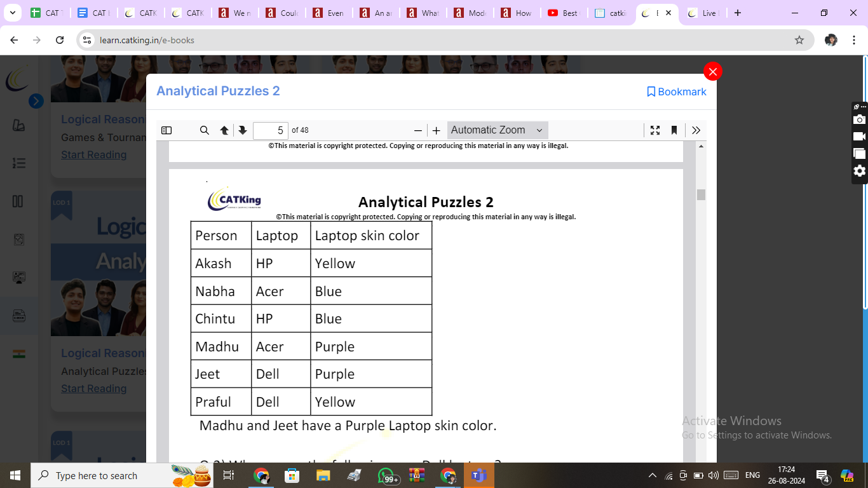Select the highlighted e-books icon in the sidebar

pos(18,316)
